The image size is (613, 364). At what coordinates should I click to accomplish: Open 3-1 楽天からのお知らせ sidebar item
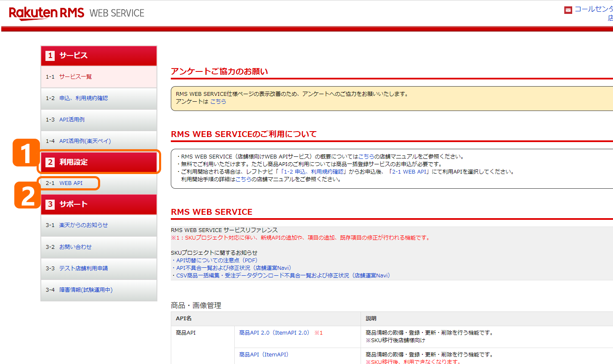click(99, 225)
